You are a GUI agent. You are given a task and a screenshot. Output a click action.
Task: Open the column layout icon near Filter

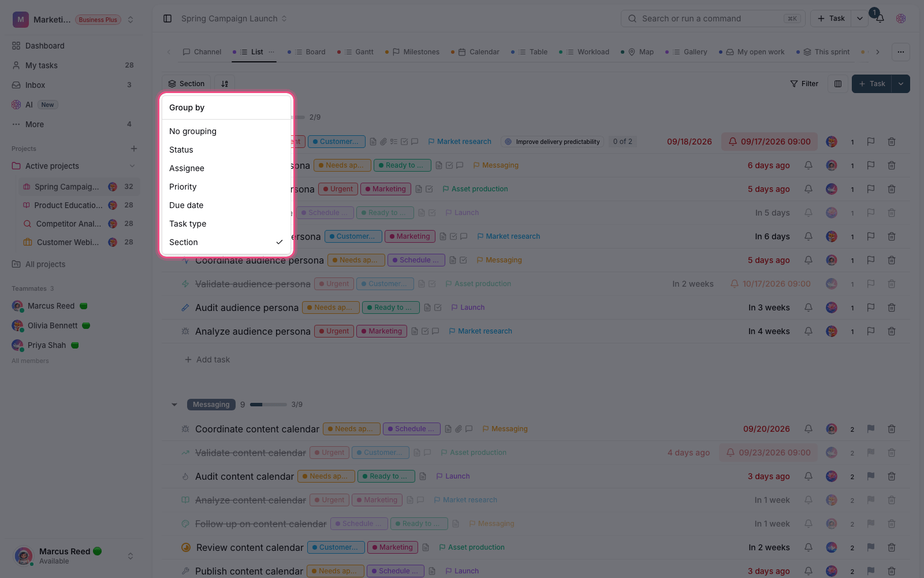tap(838, 84)
